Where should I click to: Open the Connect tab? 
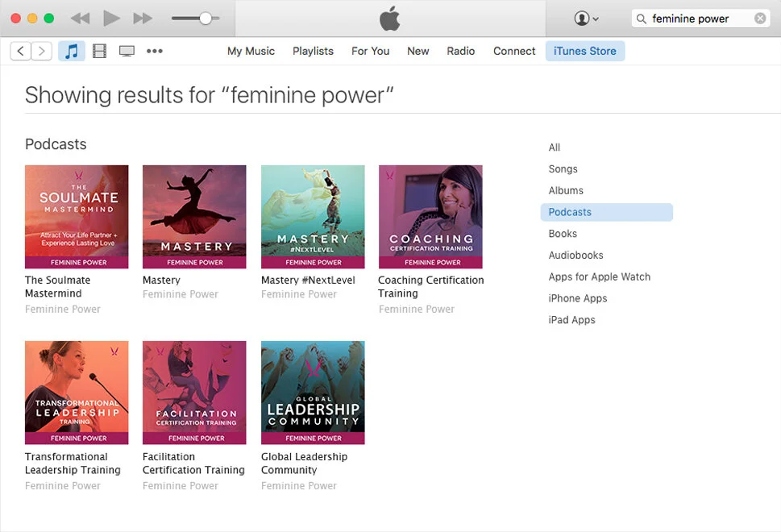tap(514, 51)
